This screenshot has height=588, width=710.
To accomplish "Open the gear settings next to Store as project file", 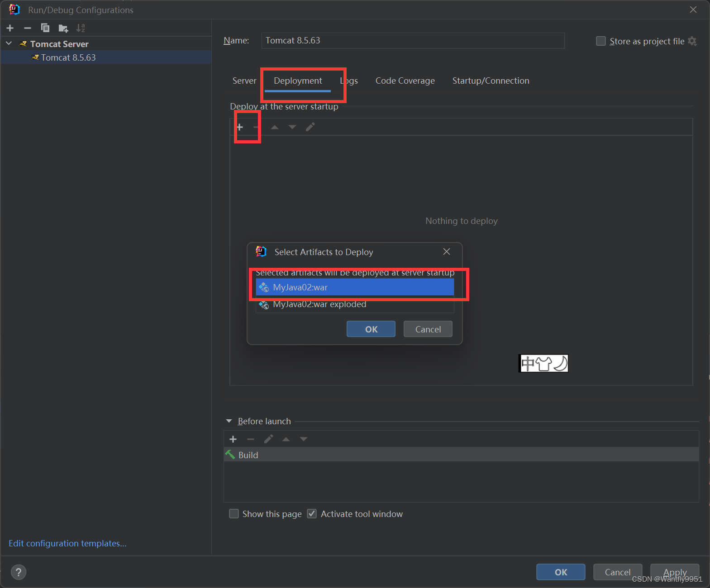I will (692, 41).
